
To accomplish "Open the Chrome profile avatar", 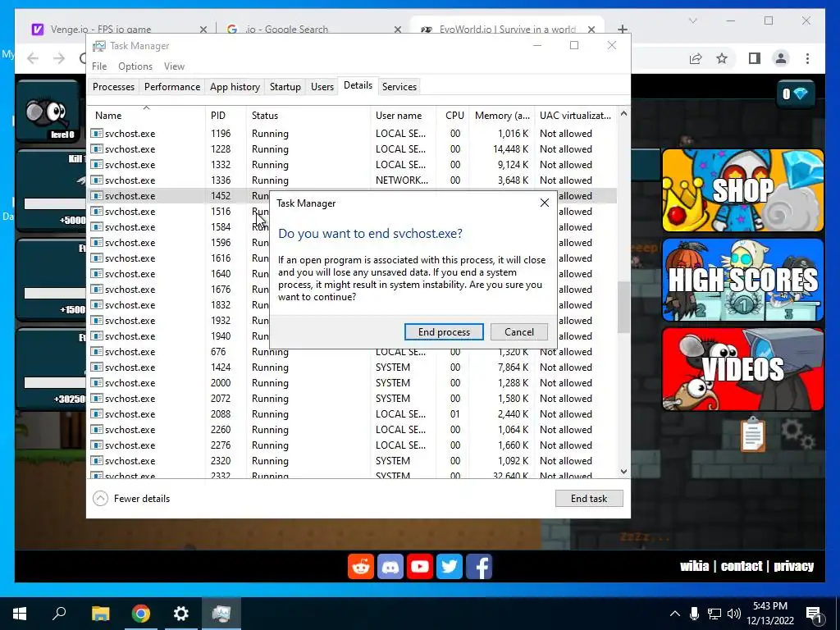I will [781, 58].
